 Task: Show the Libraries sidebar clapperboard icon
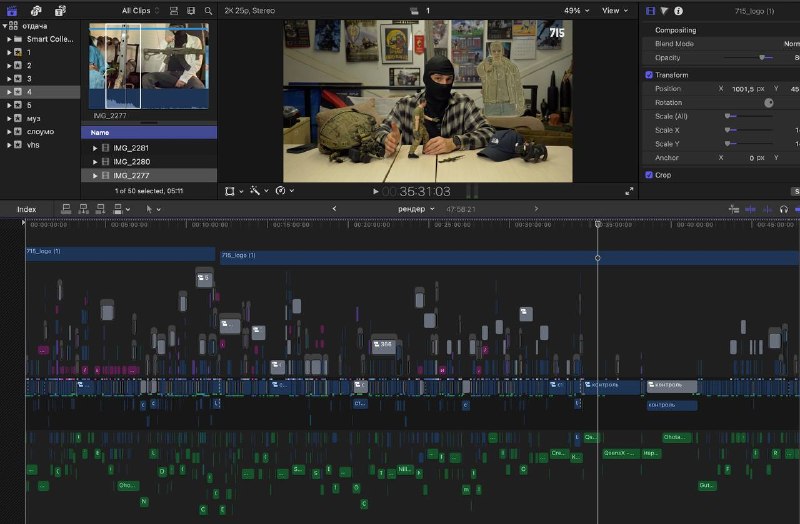point(12,10)
